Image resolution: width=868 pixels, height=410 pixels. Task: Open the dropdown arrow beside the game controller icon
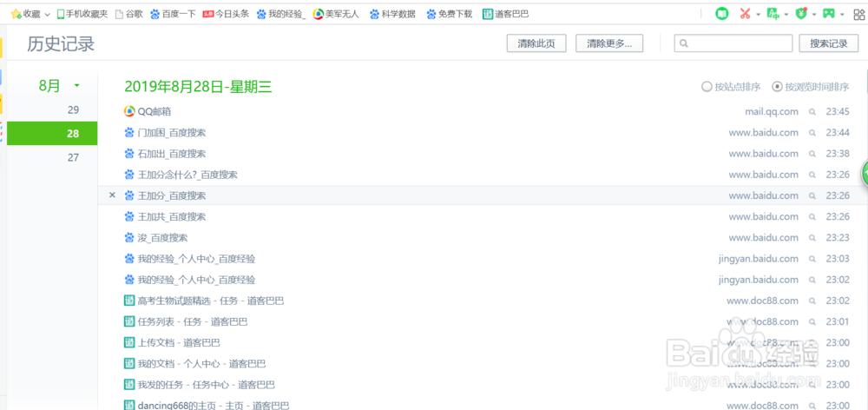coord(842,15)
